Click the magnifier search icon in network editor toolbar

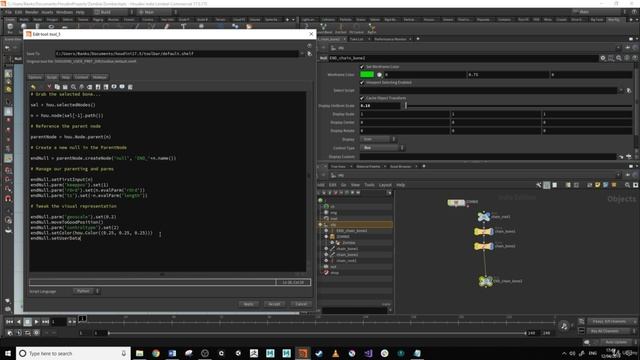click(x=627, y=185)
